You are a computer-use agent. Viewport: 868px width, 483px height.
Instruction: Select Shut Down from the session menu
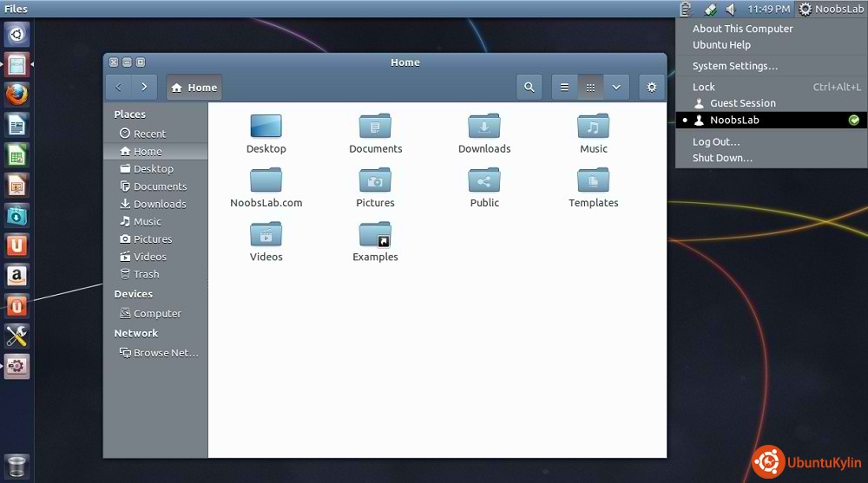click(722, 158)
